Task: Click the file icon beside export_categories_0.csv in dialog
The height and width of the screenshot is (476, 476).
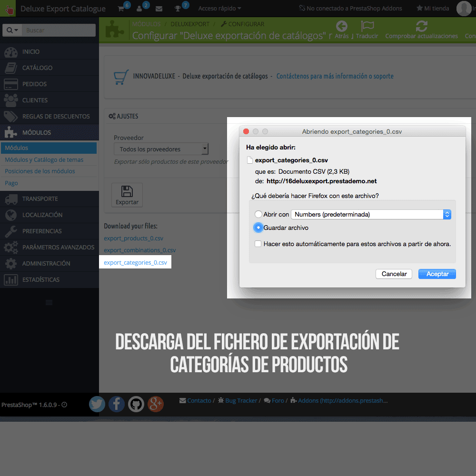Action: coord(250,160)
